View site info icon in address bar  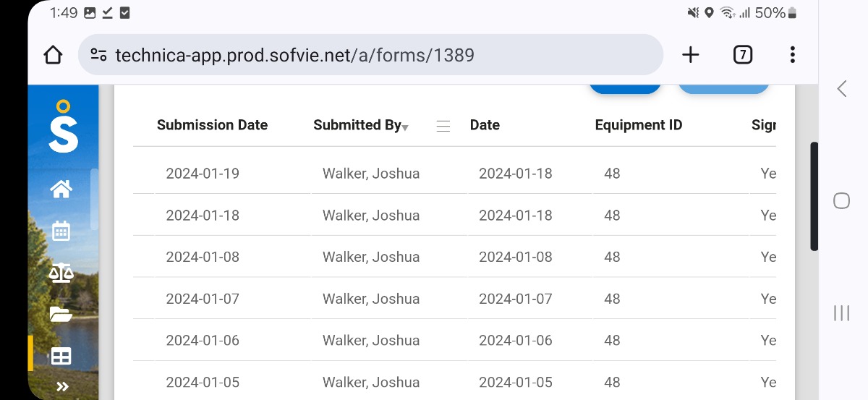click(x=99, y=55)
